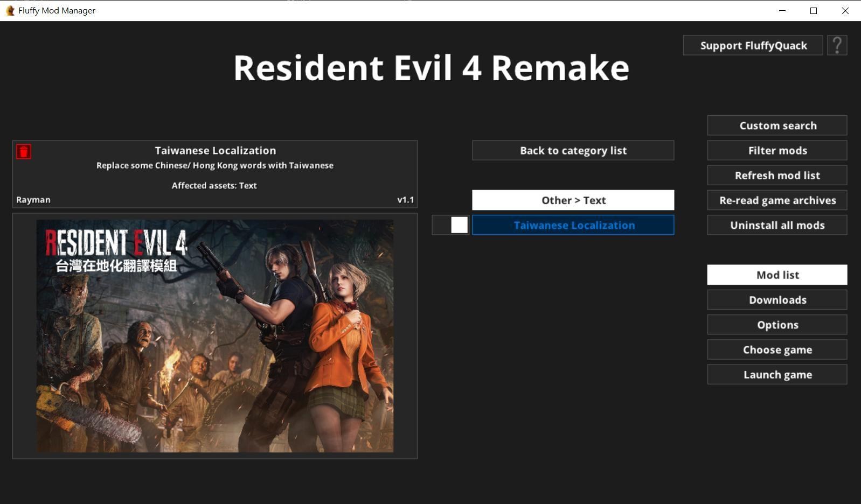Image resolution: width=861 pixels, height=504 pixels.
Task: Delete mod using red trash icon
Action: point(24,152)
